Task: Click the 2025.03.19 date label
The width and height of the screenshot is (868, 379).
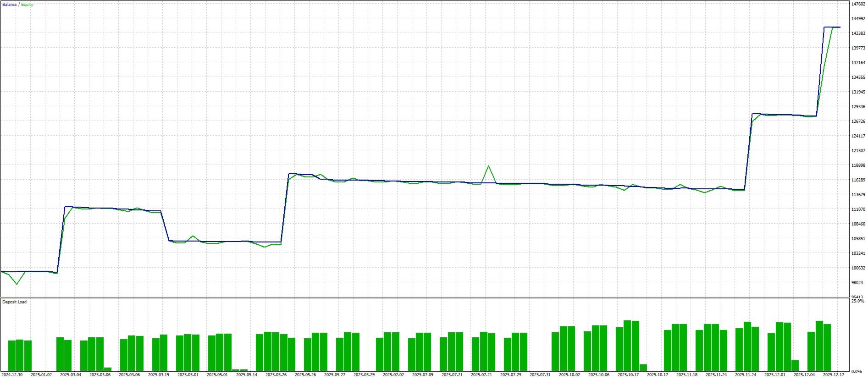Action: pos(159,375)
